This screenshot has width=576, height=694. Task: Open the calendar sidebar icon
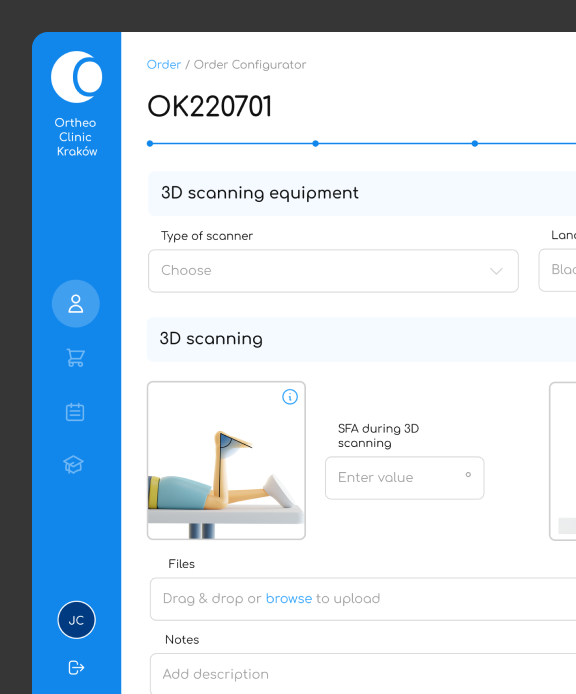point(75,412)
